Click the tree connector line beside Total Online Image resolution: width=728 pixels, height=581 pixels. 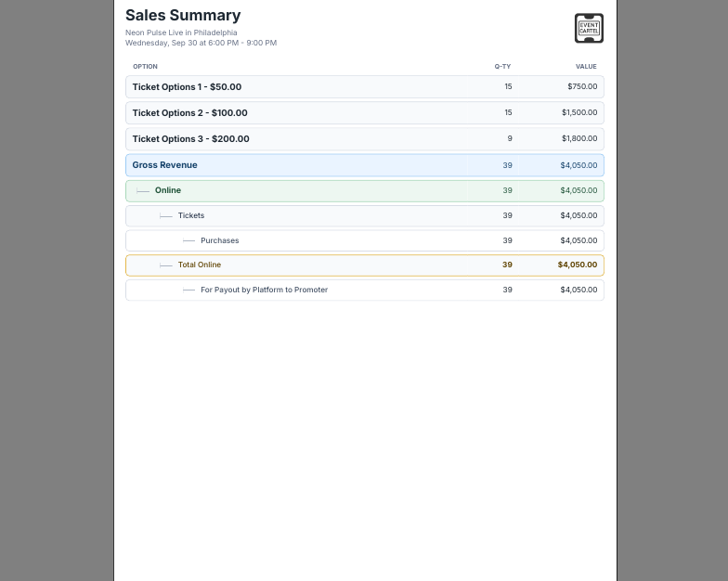pos(165,265)
